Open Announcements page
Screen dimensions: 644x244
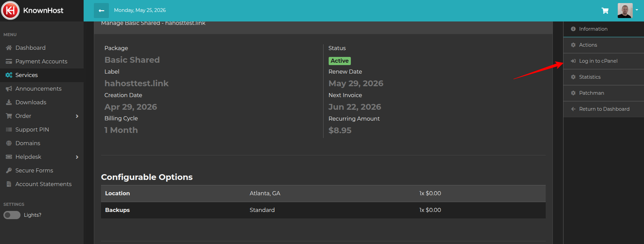click(x=42, y=89)
